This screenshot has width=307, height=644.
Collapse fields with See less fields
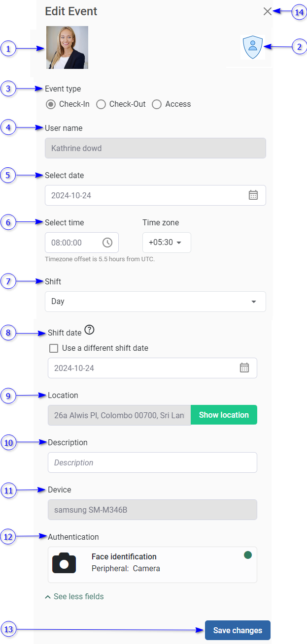pyautogui.click(x=78, y=597)
